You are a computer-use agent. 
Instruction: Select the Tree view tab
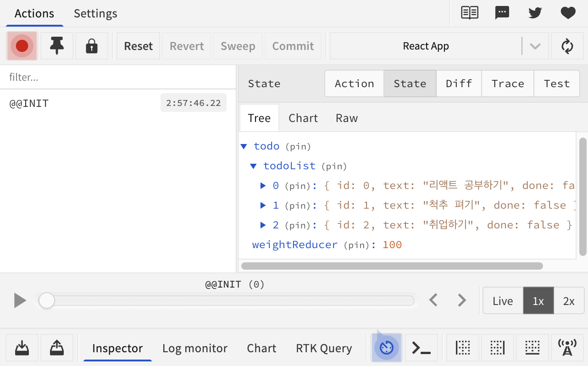coord(259,118)
